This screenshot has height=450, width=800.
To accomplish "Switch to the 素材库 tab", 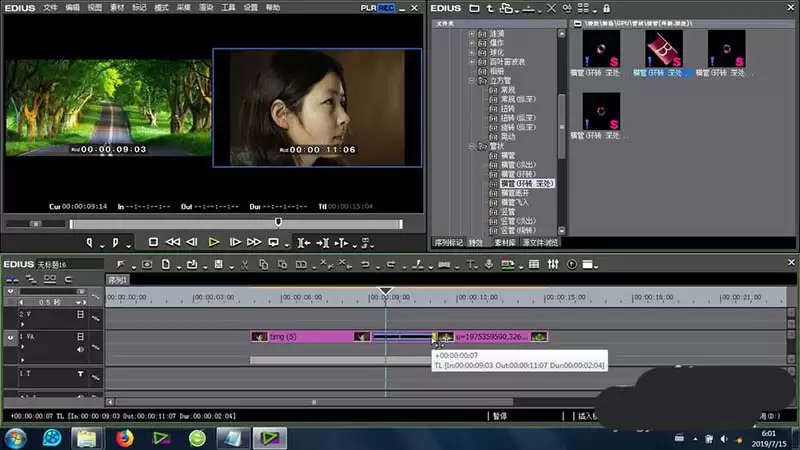I will click(x=505, y=243).
